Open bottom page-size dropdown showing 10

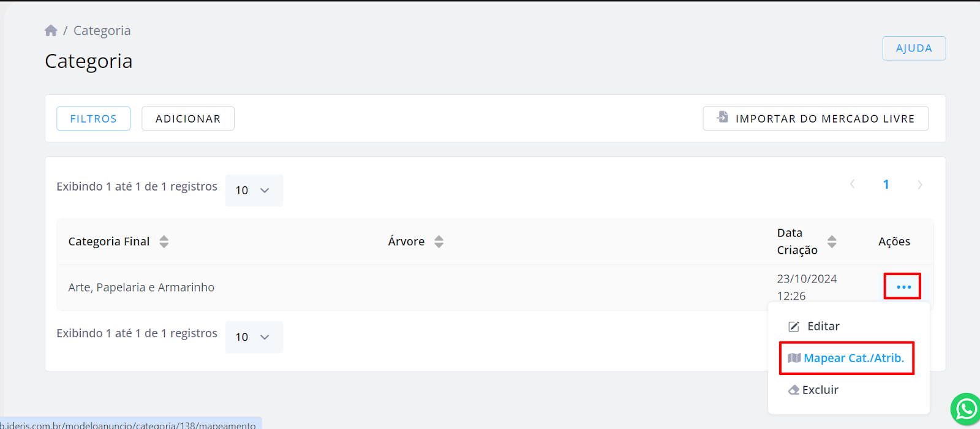[254, 337]
